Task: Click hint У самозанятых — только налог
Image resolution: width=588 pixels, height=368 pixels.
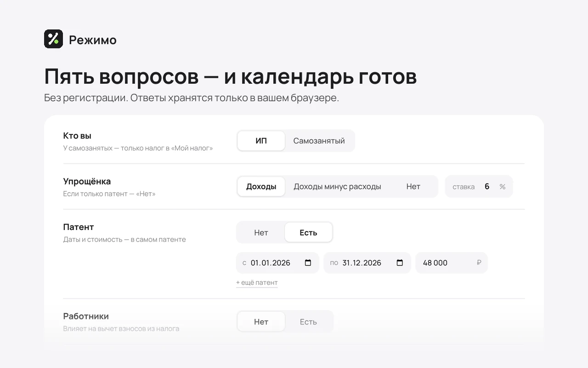Action: [x=138, y=148]
